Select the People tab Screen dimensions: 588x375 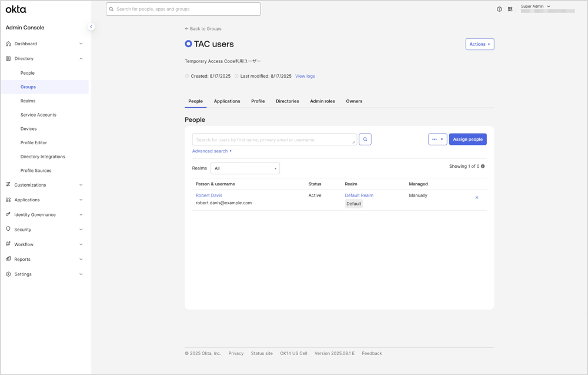[195, 101]
